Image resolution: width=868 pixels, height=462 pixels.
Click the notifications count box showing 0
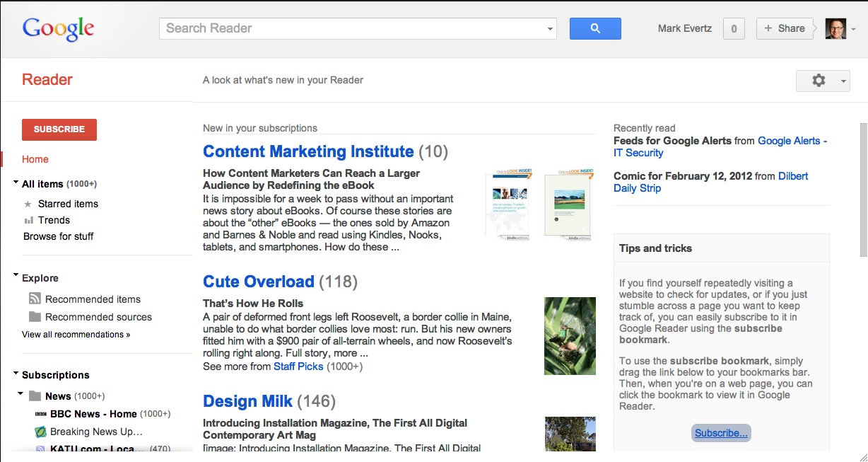tap(734, 29)
